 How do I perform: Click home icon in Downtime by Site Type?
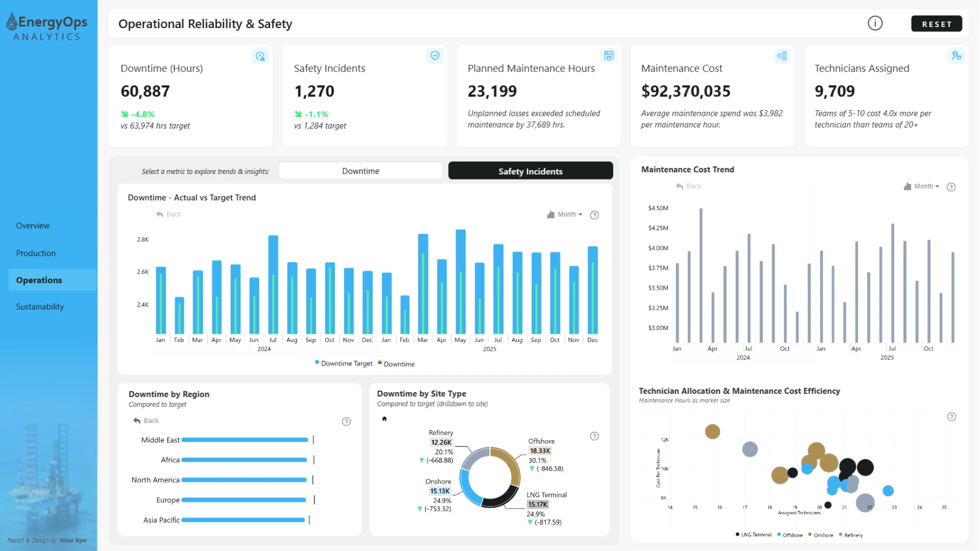click(384, 419)
